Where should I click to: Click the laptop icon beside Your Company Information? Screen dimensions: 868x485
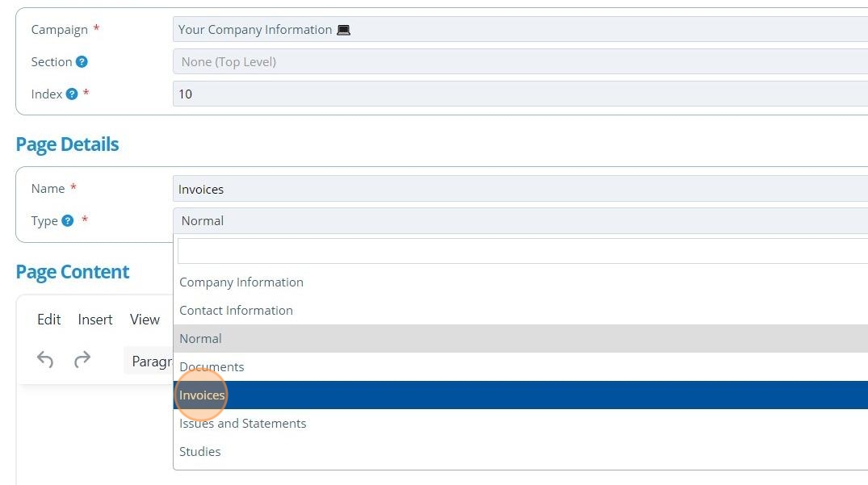344,30
